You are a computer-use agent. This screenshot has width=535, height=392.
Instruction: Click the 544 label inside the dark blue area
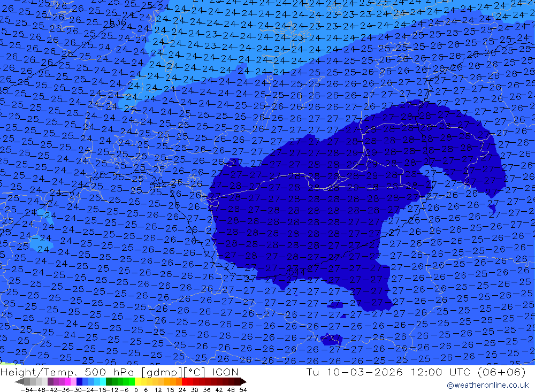(296, 272)
